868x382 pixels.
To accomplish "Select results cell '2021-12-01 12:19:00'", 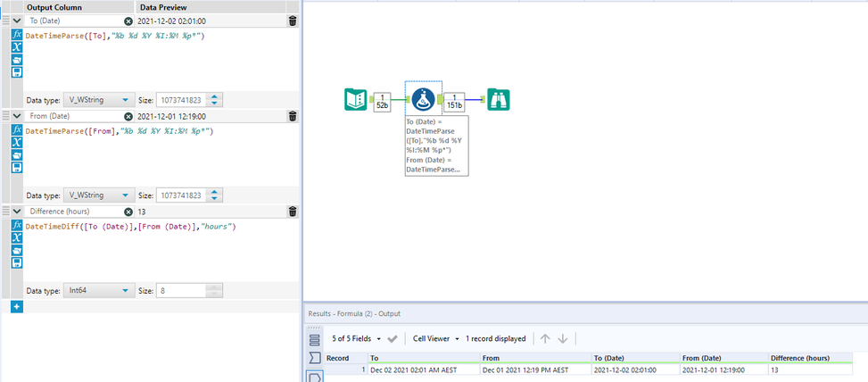I will 723,370.
